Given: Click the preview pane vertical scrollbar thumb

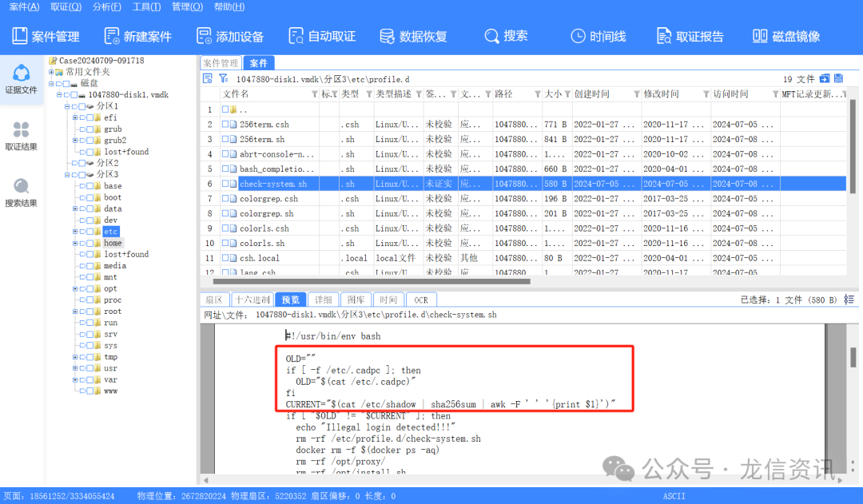Looking at the screenshot, I should (x=853, y=357).
